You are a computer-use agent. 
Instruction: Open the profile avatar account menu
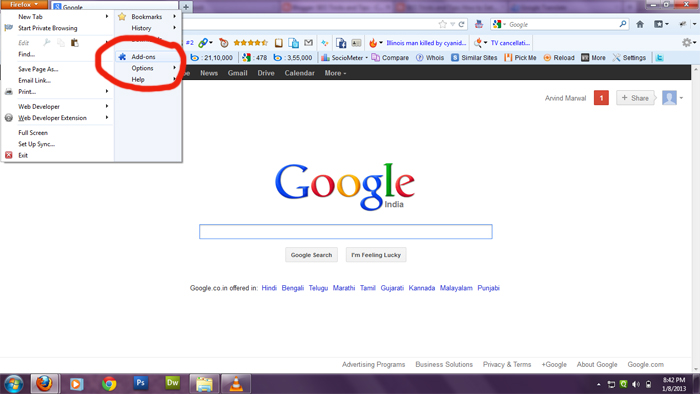(672, 98)
